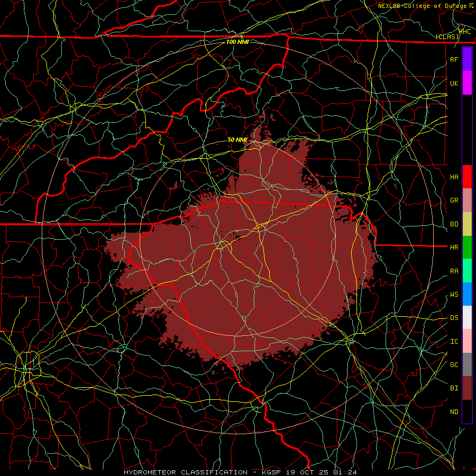
Task: Click the HR legend label
Action: click(454, 248)
